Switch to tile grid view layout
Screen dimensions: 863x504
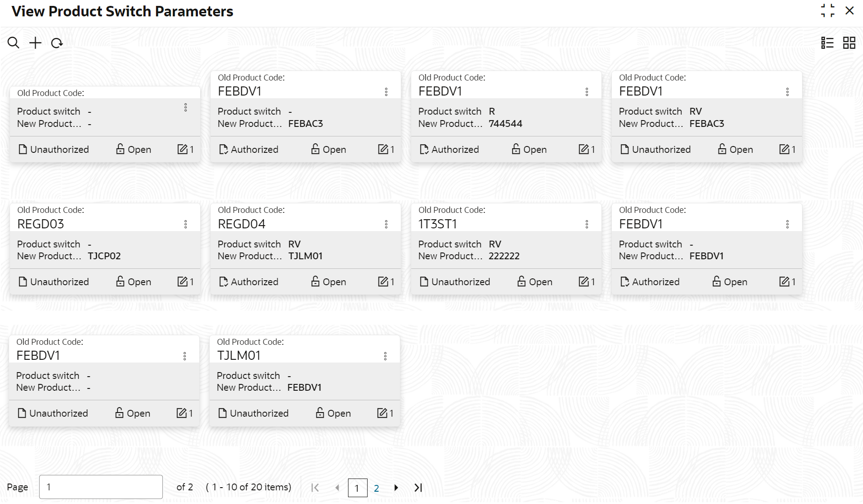point(849,43)
